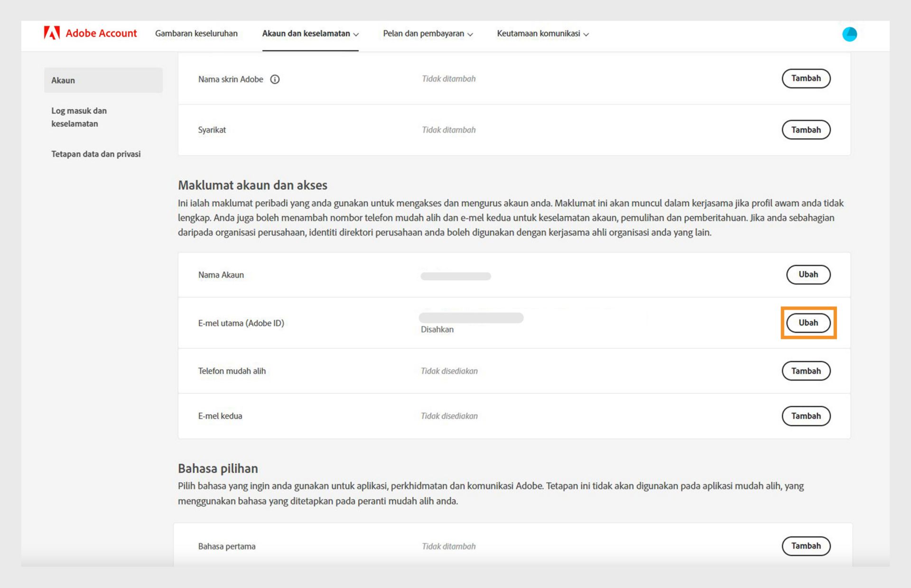This screenshot has width=911, height=588.
Task: Click Ubah for Nama Akaun
Action: [808, 275]
